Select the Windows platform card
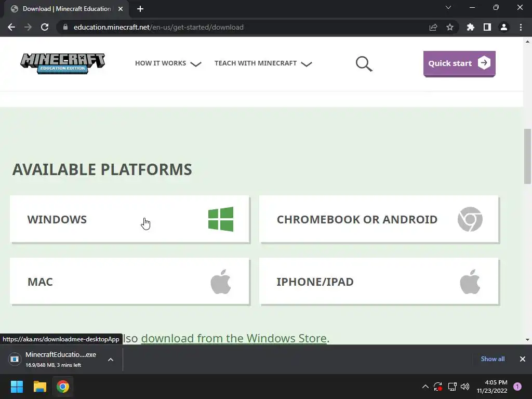 (129, 219)
